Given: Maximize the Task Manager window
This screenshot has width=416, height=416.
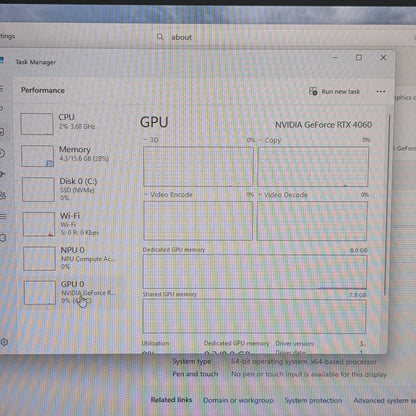Looking at the screenshot, I should (359, 57).
